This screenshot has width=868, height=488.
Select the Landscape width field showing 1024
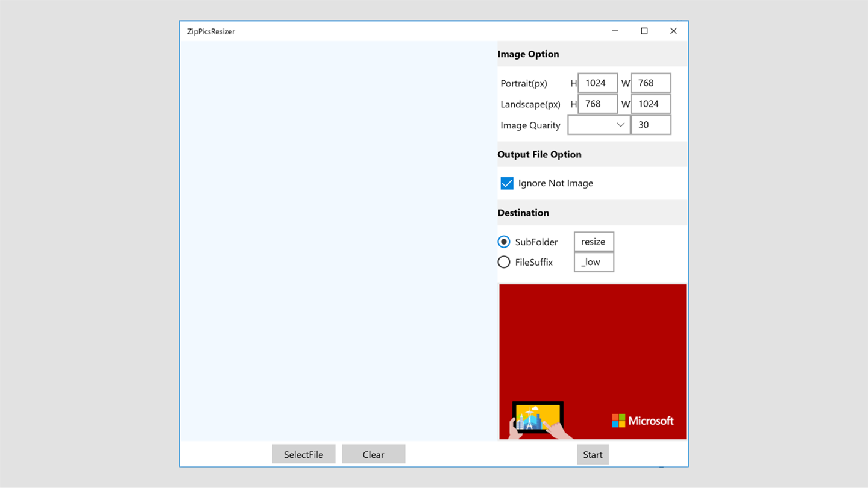651,104
